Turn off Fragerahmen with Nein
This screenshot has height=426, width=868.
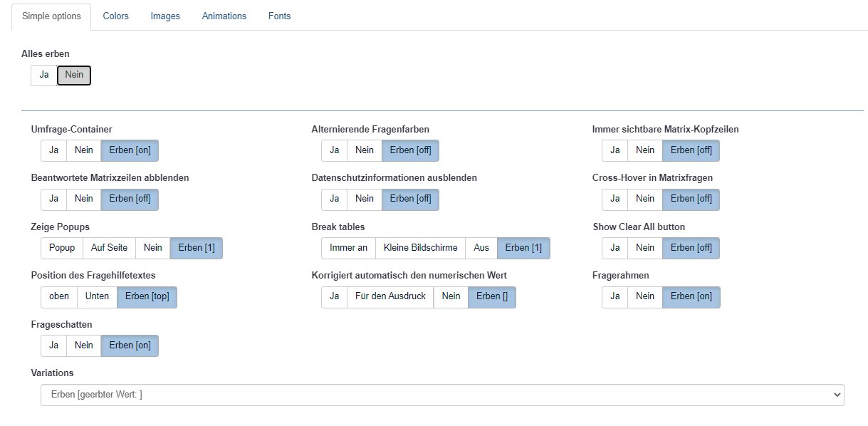click(x=644, y=296)
